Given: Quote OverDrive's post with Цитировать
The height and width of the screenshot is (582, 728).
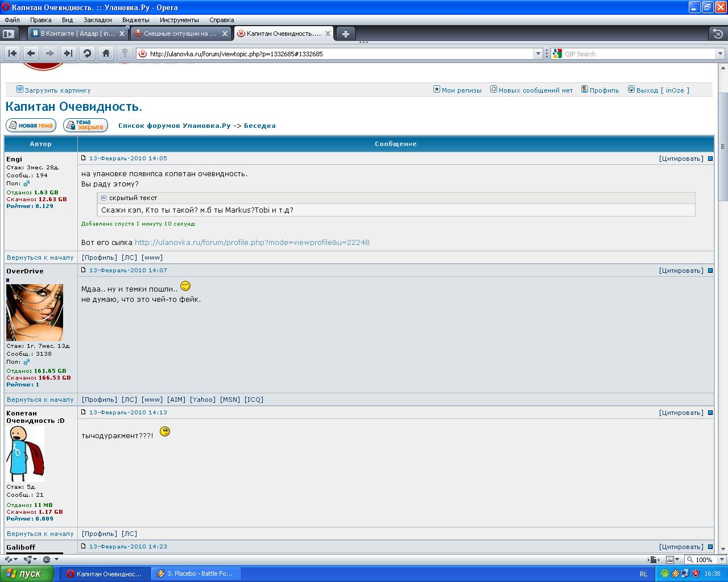Looking at the screenshot, I should point(681,271).
